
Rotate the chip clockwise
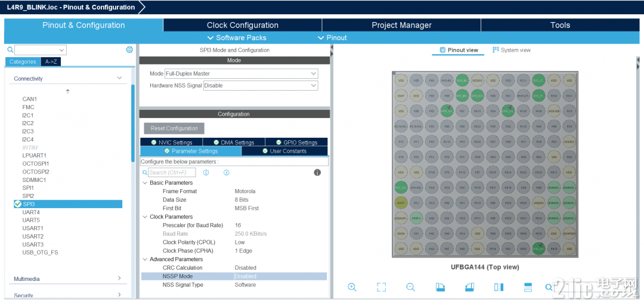[x=440, y=287]
